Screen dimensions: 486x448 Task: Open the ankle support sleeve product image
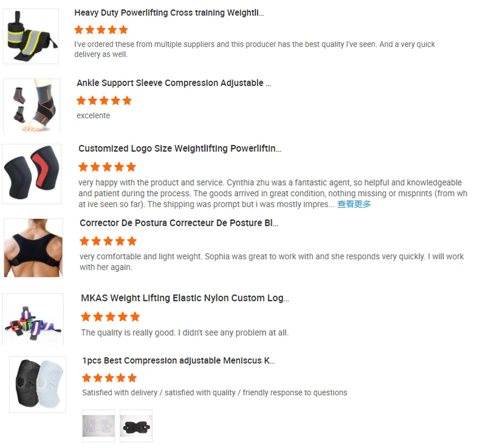click(x=32, y=106)
